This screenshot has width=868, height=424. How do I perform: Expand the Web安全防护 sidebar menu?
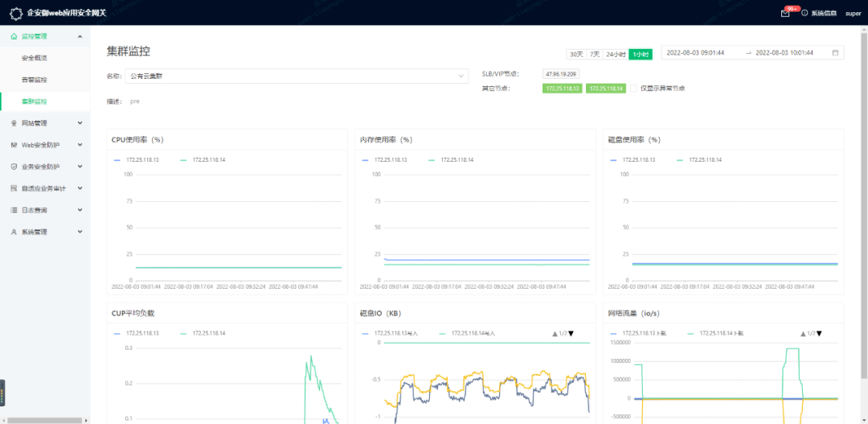coord(47,145)
